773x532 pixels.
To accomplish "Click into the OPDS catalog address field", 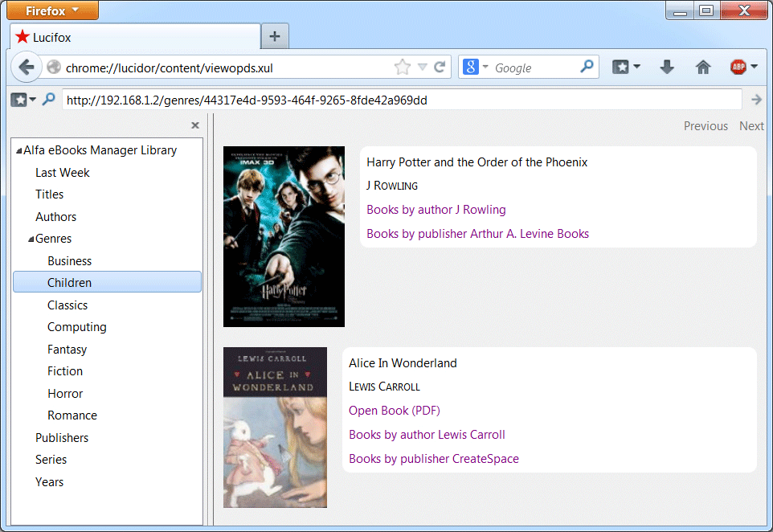I will [x=402, y=100].
